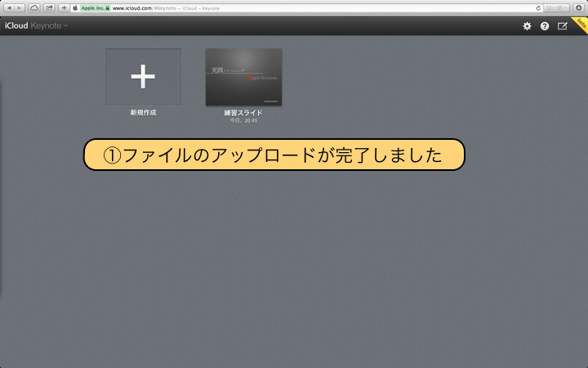Open the iCloud tabs cloud icon
Screen dimensions: 588x368
click(x=34, y=8)
